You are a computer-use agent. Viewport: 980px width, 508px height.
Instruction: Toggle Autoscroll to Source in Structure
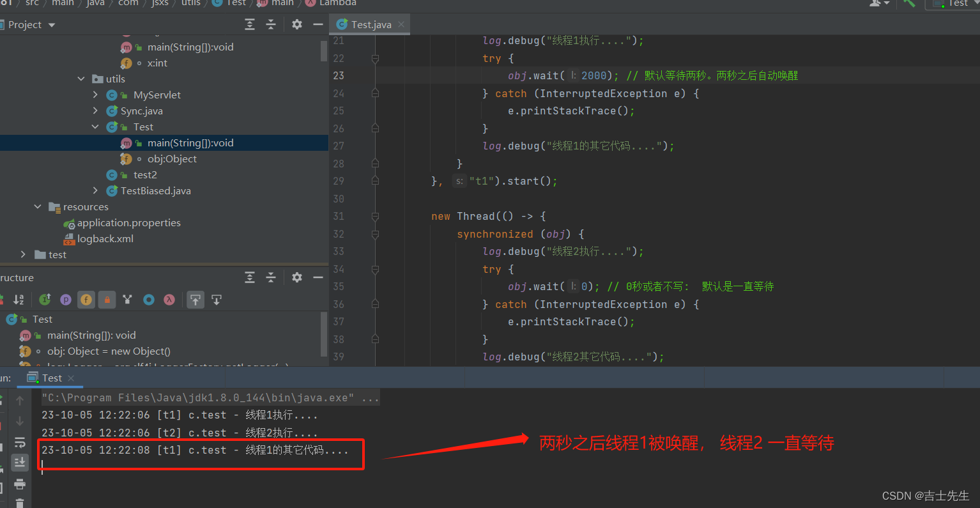(195, 300)
